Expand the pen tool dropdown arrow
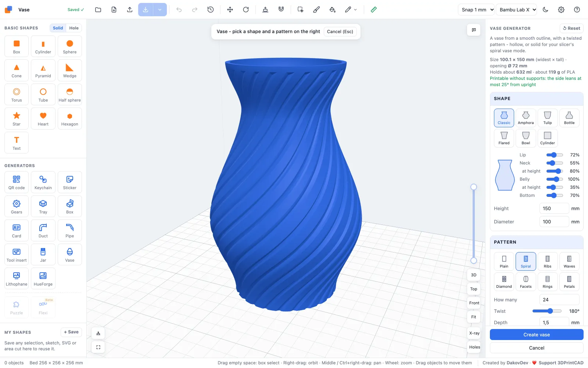This screenshot has width=588, height=368. pyautogui.click(x=355, y=10)
